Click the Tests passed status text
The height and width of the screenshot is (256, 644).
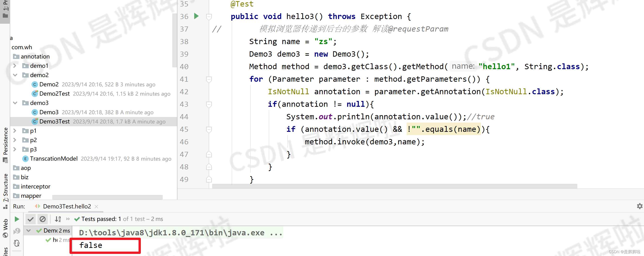click(122, 219)
